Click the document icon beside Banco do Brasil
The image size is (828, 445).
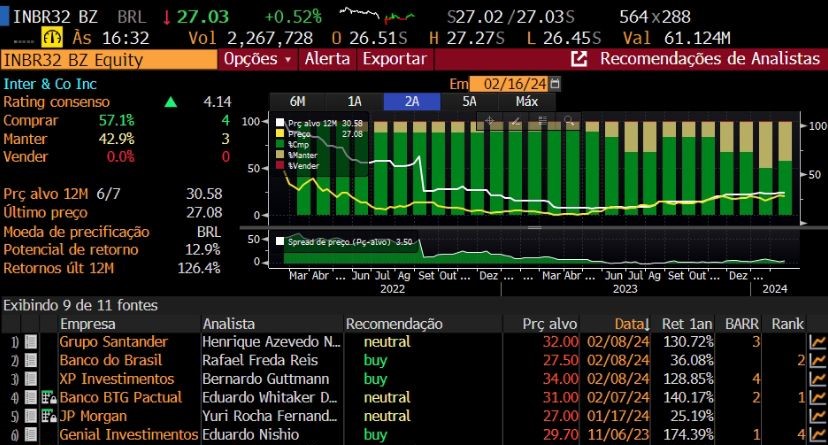pyautogui.click(x=31, y=360)
